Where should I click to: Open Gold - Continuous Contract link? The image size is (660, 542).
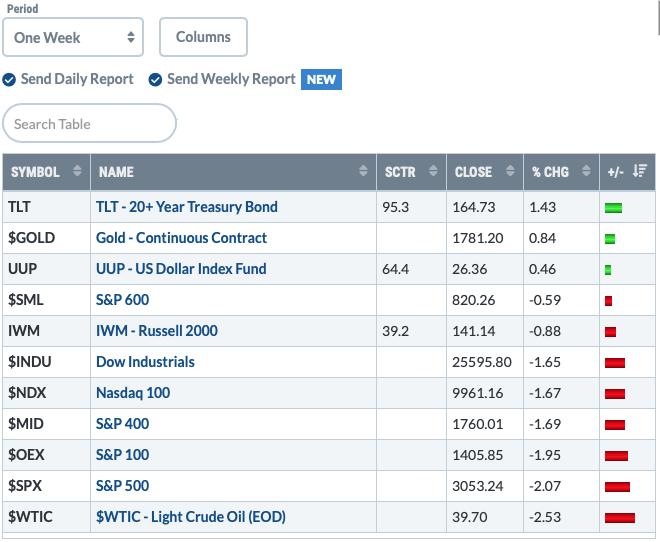181,238
